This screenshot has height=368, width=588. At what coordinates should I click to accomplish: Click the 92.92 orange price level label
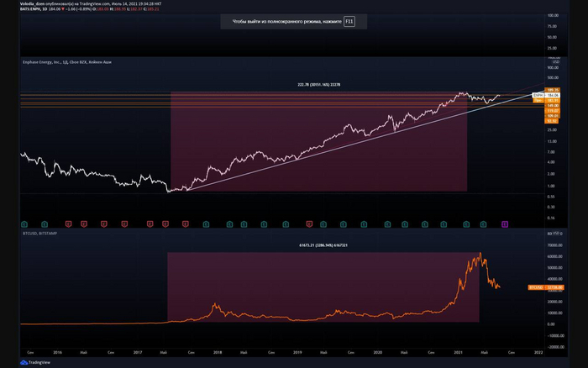point(553,121)
